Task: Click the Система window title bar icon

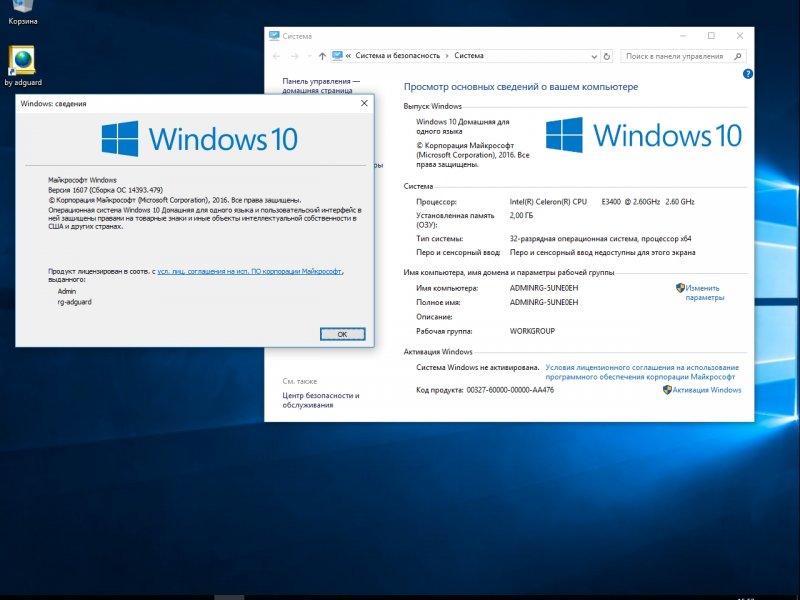Action: point(274,36)
